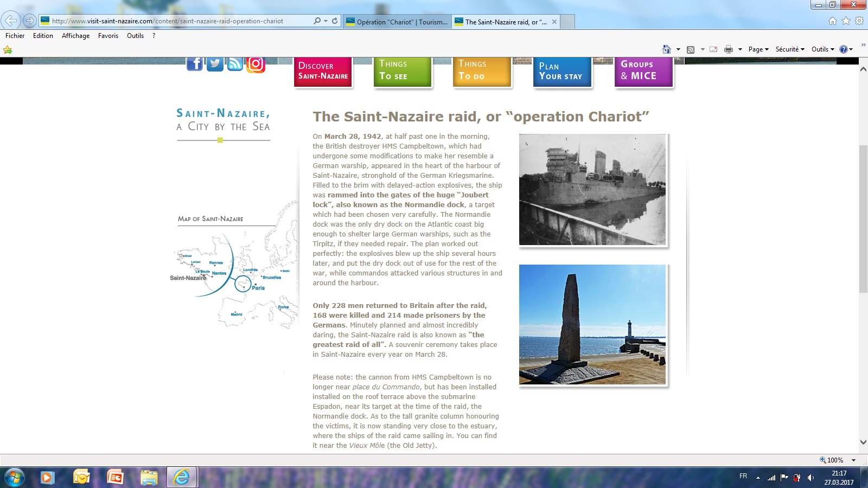
Task: Open the Facebook page icon
Action: point(195,64)
